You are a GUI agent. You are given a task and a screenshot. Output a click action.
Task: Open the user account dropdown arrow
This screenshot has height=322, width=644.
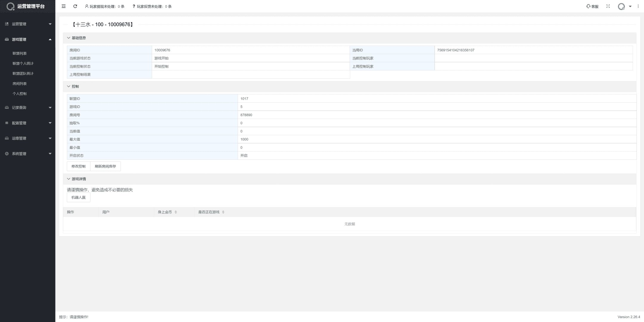(x=630, y=6)
